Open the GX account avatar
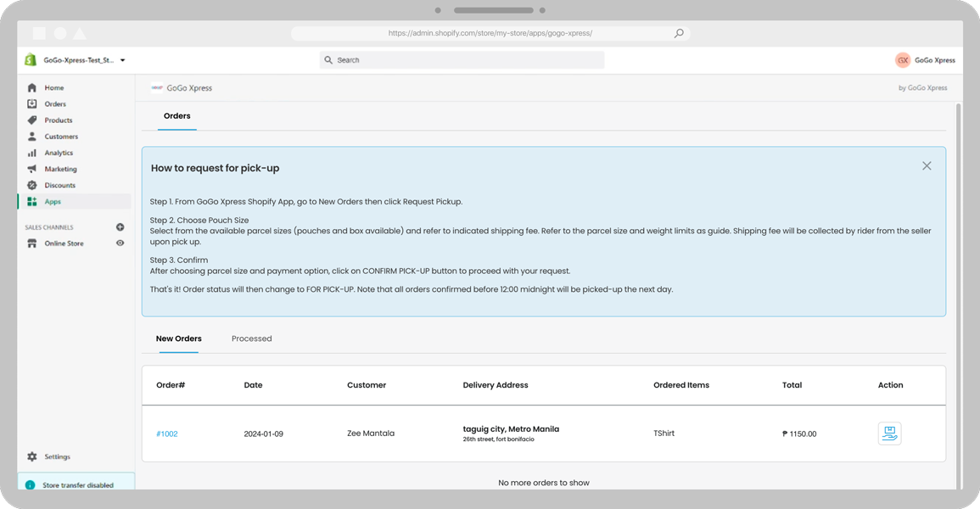The width and height of the screenshot is (980, 509). point(903,60)
